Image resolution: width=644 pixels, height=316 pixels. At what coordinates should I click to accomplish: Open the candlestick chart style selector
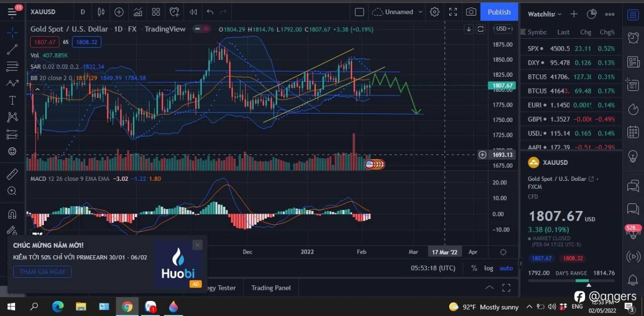101,12
